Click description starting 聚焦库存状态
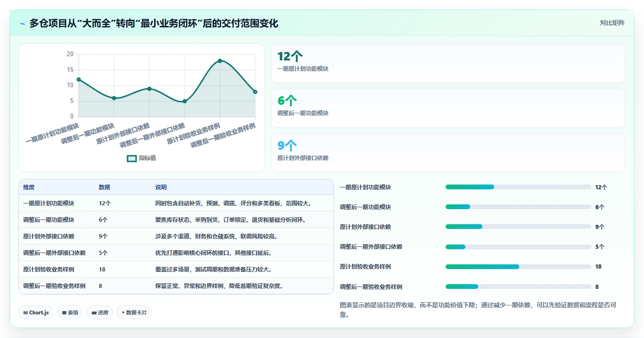This screenshot has width=644, height=338. click(x=231, y=220)
